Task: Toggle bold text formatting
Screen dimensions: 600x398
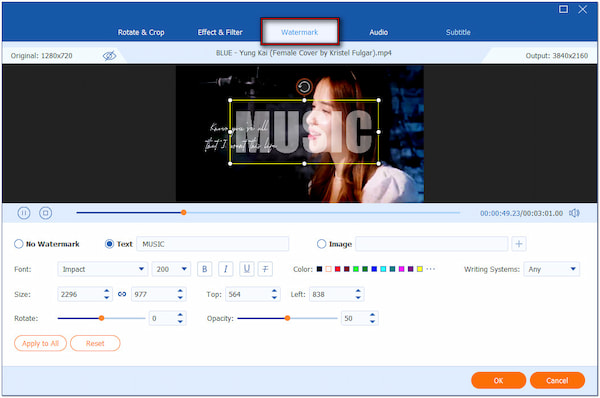Action: [204, 269]
